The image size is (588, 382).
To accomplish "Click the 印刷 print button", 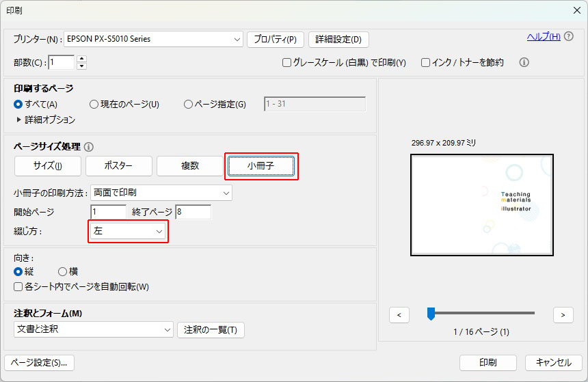I will (x=488, y=362).
